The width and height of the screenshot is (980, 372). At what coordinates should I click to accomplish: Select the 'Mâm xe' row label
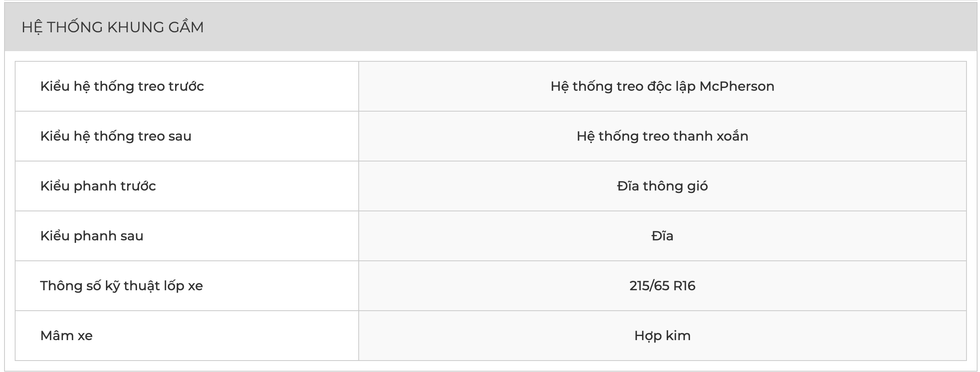tap(66, 336)
